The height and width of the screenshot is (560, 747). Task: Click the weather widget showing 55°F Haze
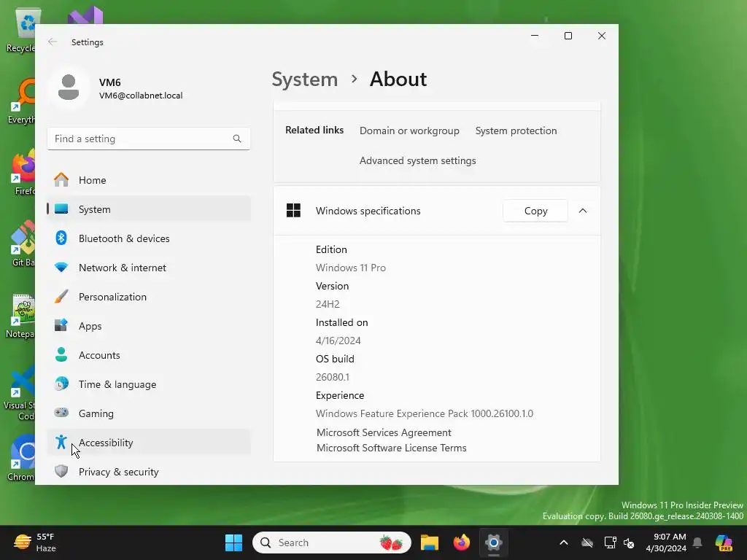34,542
